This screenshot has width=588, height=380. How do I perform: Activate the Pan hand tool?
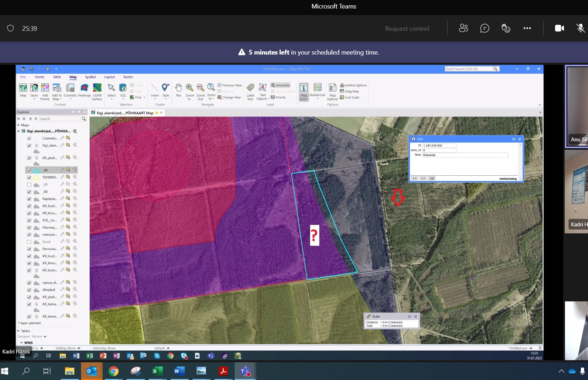178,90
